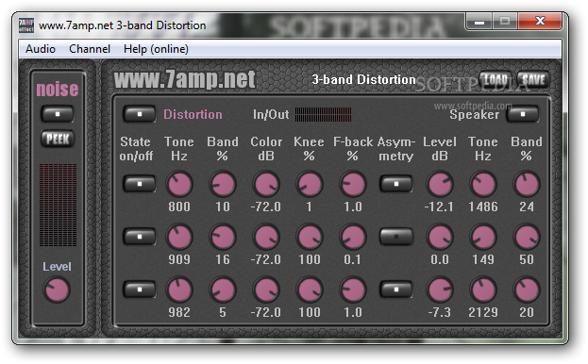Image resolution: width=588 pixels, height=364 pixels.
Task: Click the Level knob set to -12.1
Action: (440, 184)
